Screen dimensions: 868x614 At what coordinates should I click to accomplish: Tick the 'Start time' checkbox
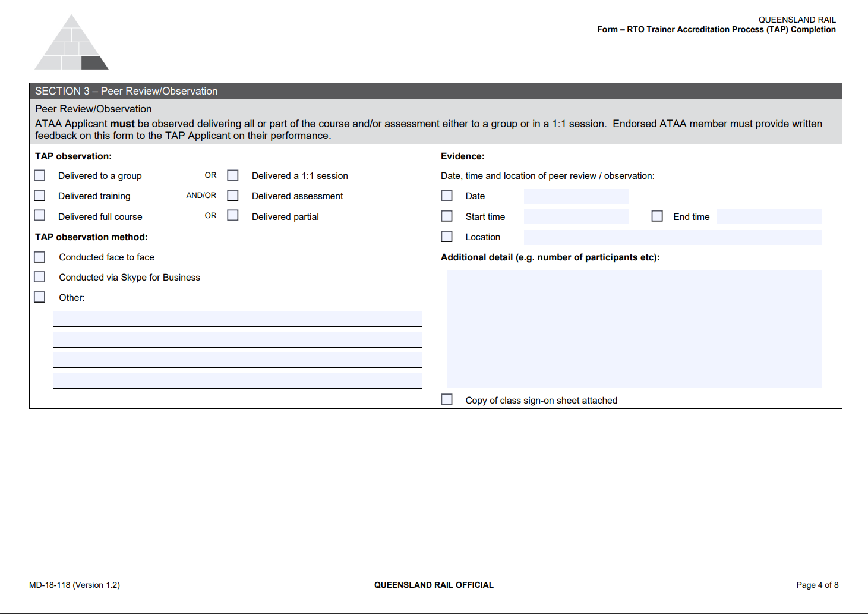pyautogui.click(x=447, y=216)
